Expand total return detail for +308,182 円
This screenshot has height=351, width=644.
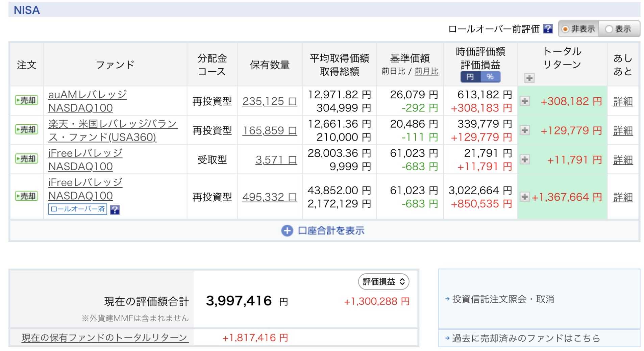click(525, 101)
